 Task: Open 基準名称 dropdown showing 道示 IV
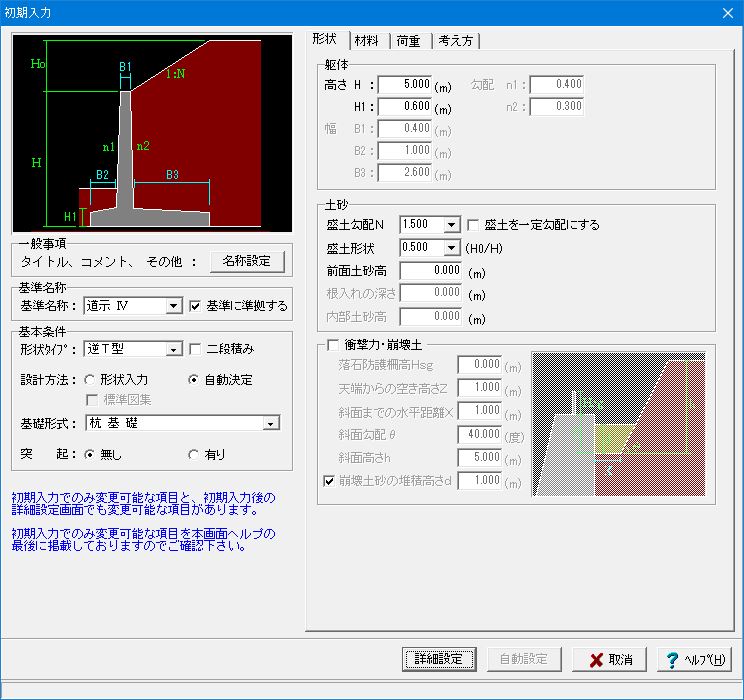tap(133, 306)
